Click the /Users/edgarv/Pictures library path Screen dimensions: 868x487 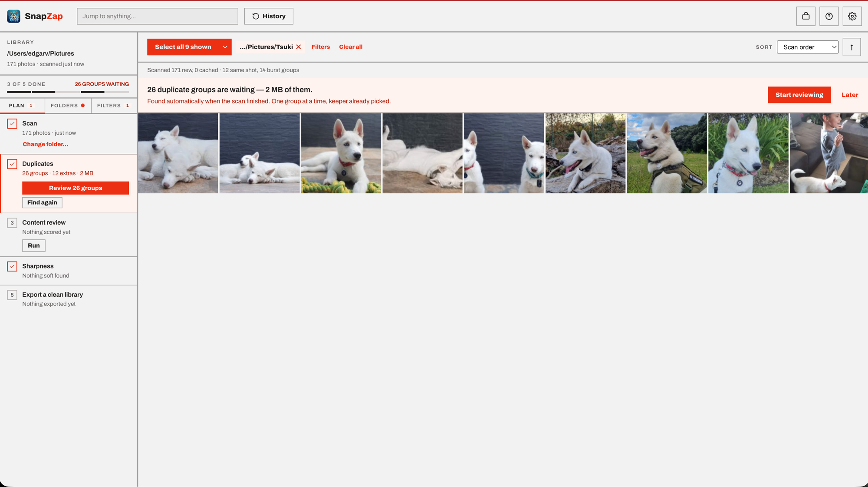(40, 53)
